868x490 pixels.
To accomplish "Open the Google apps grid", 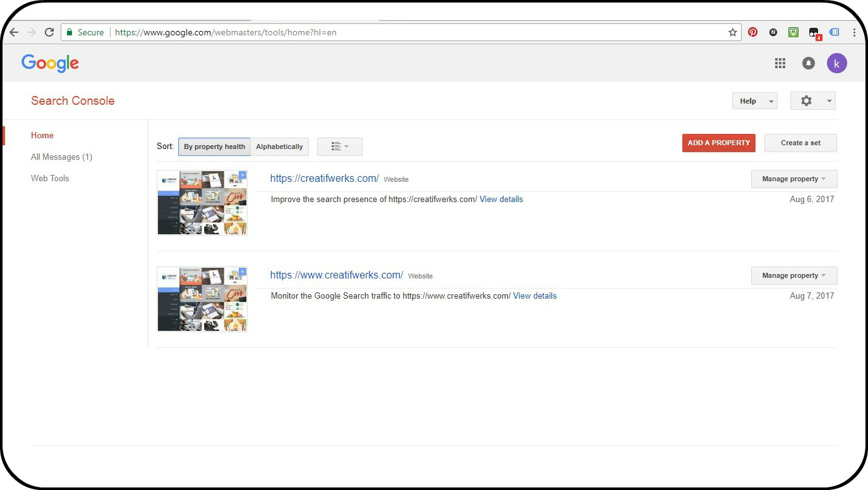I will (x=780, y=63).
